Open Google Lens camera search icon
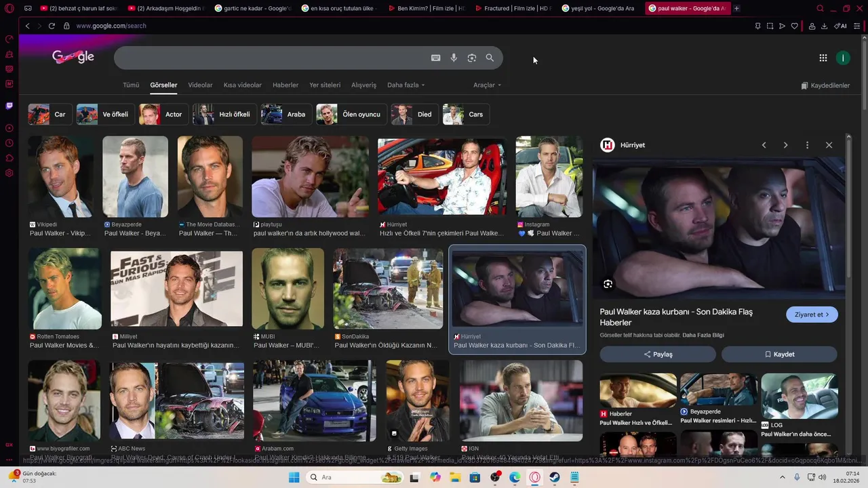Viewport: 868px width, 488px height. [x=472, y=58]
